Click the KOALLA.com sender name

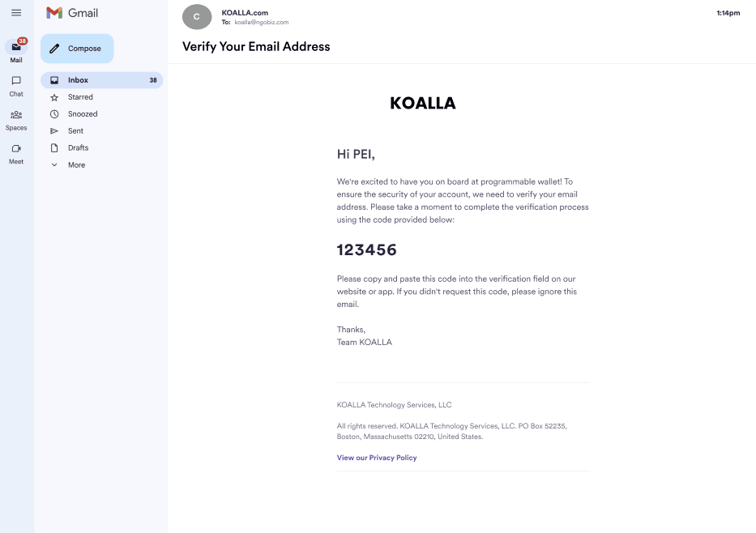(x=245, y=13)
